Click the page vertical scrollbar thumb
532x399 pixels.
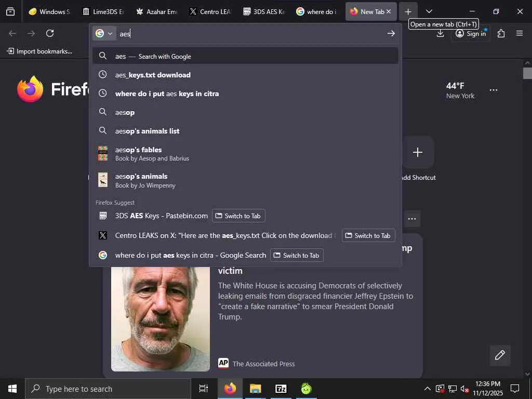point(527,73)
